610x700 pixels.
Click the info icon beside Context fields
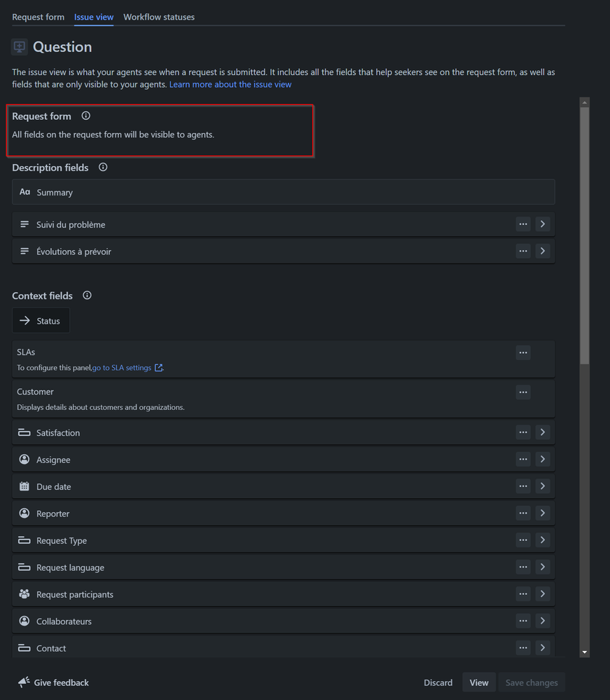point(87,295)
